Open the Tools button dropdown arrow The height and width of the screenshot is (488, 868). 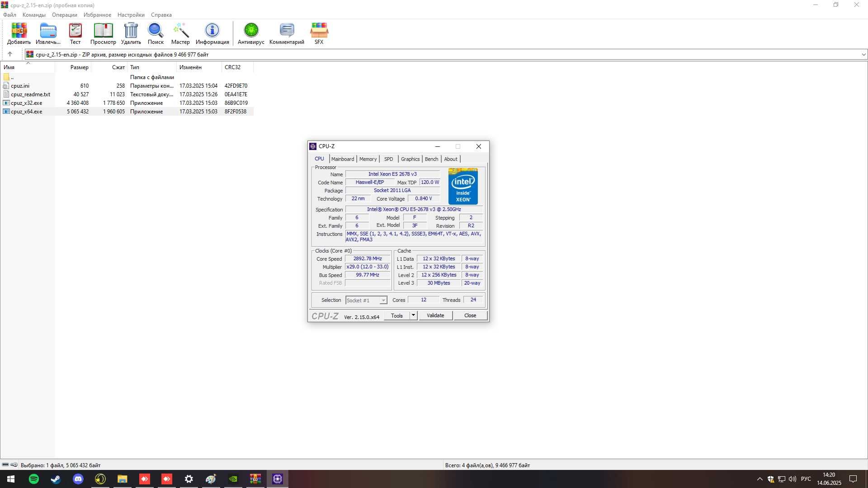pos(413,315)
